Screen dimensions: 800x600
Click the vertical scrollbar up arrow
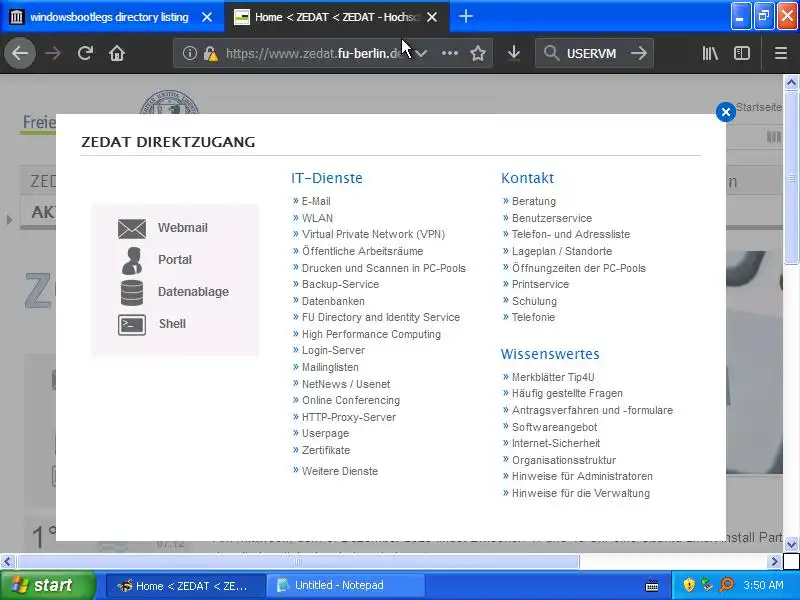coord(791,82)
